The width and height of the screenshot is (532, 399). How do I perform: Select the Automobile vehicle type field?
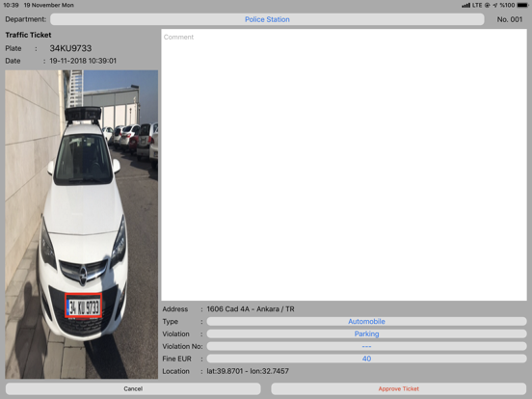tap(366, 321)
